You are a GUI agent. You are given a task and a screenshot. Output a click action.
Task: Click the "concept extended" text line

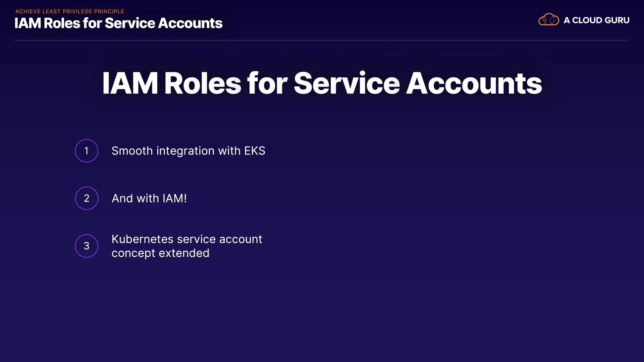[160, 253]
